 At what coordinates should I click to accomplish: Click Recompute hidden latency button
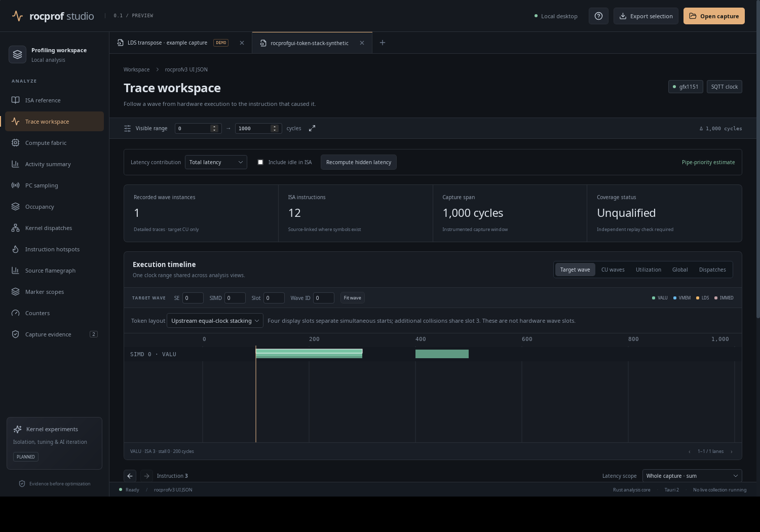click(x=359, y=162)
